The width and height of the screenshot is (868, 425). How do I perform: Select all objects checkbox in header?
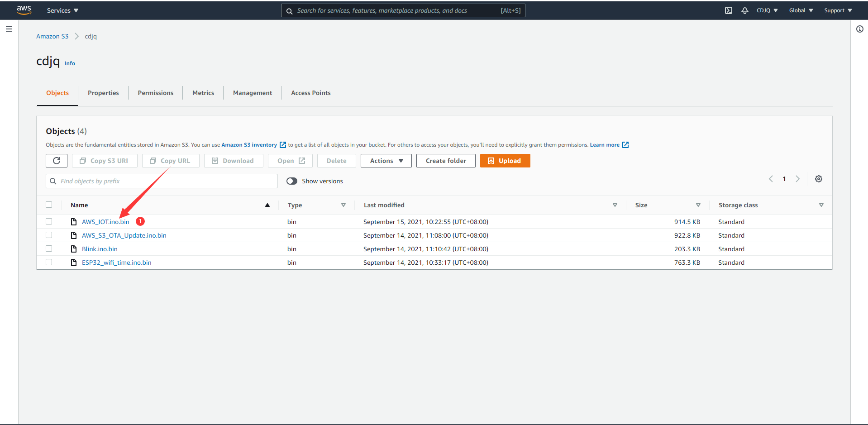click(x=49, y=205)
